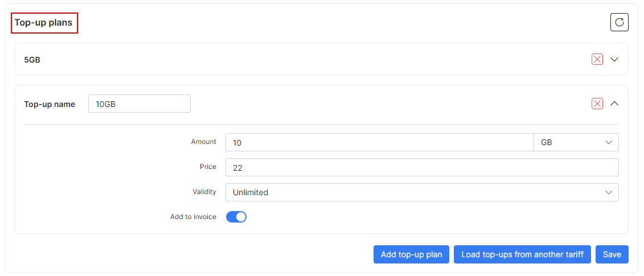
Task: Delete the 5GB top-up plan
Action: (x=597, y=59)
